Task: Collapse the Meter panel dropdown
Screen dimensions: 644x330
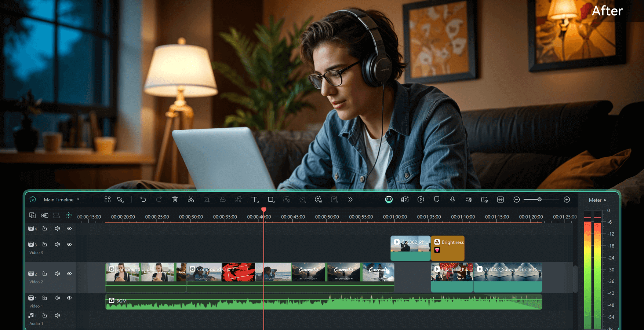Action: [x=597, y=200]
